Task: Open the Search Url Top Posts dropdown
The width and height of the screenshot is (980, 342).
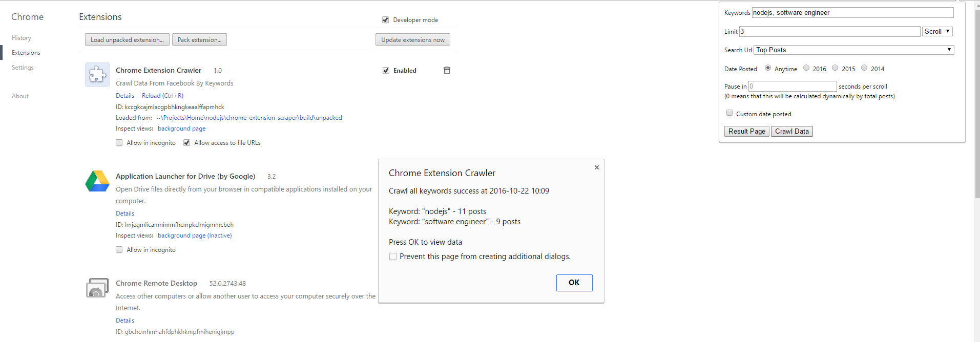Action: click(854, 50)
